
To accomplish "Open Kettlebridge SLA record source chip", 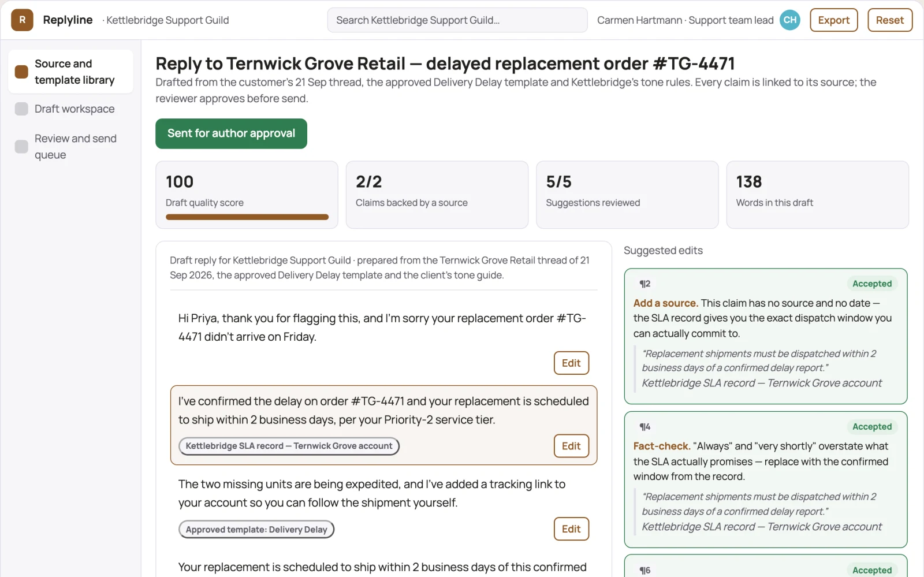I will point(289,446).
